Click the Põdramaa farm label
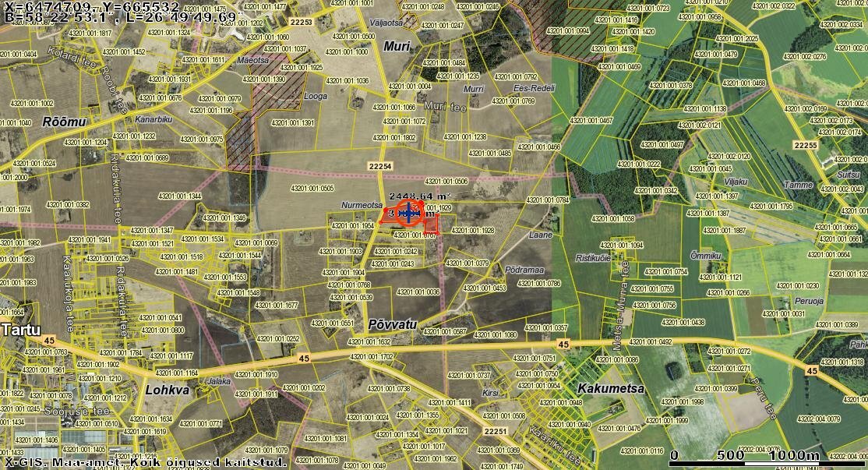 tap(524, 269)
